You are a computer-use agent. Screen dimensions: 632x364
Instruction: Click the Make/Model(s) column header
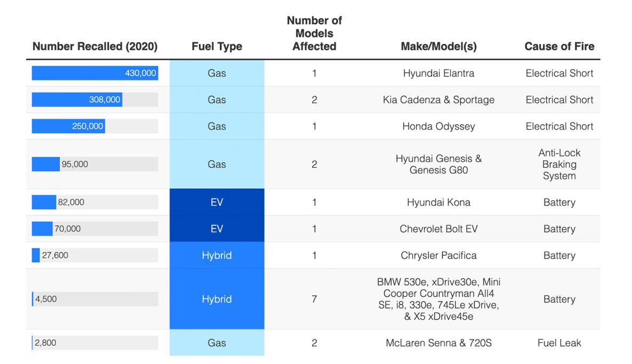[x=438, y=46]
